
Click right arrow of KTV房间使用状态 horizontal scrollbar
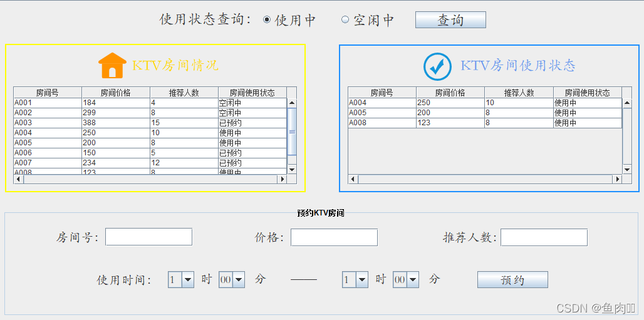pyautogui.click(x=617, y=179)
